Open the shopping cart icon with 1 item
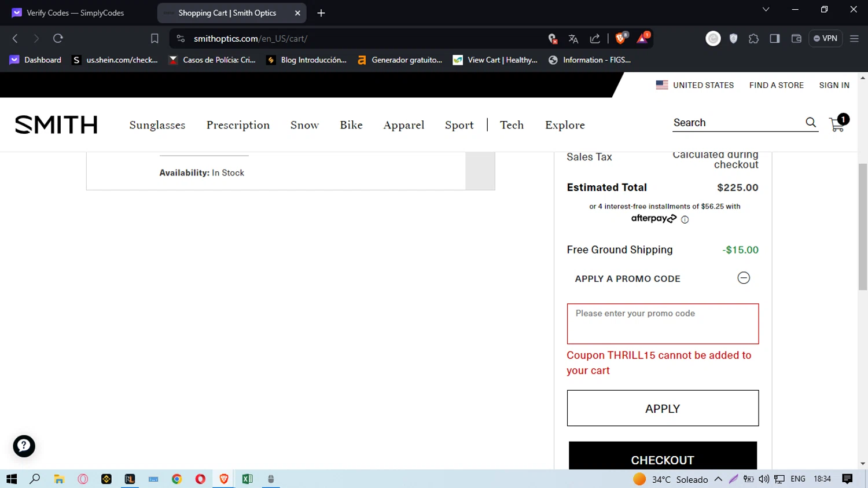The width and height of the screenshot is (868, 488). (838, 123)
